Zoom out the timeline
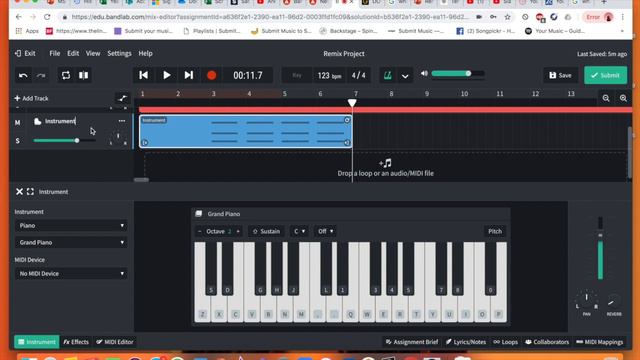Image resolution: width=640 pixels, height=360 pixels. point(606,98)
